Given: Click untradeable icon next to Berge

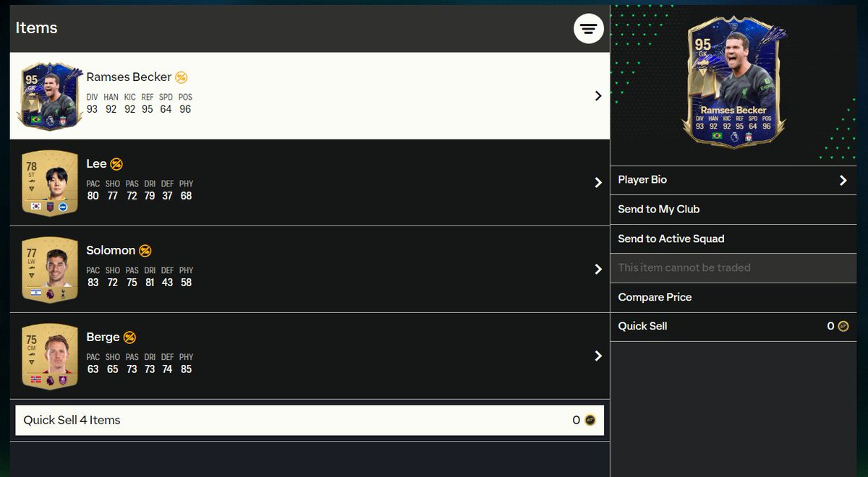Looking at the screenshot, I should point(129,338).
